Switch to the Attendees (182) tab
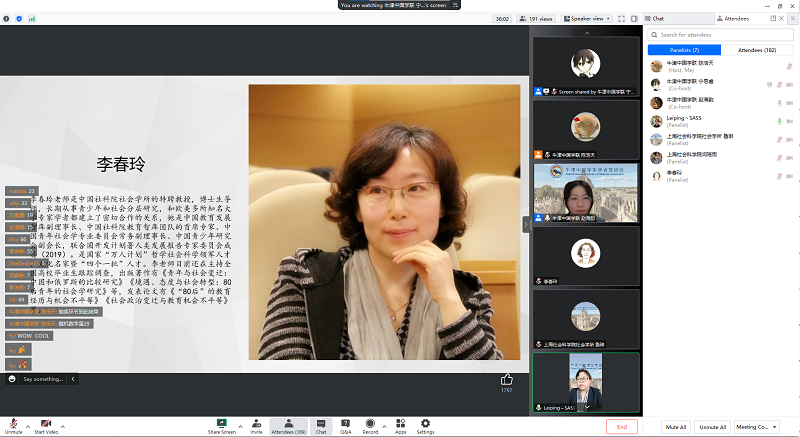The height and width of the screenshot is (437, 800). 757,50
